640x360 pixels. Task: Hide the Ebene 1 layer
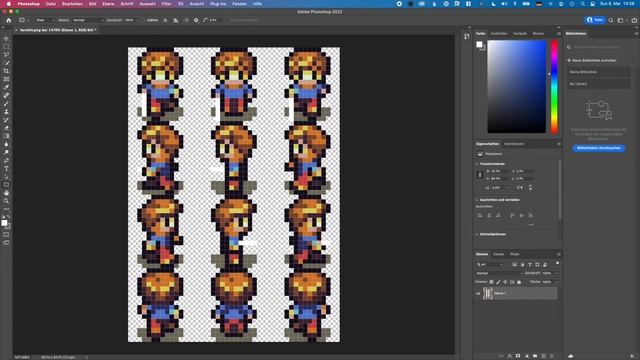pyautogui.click(x=478, y=293)
